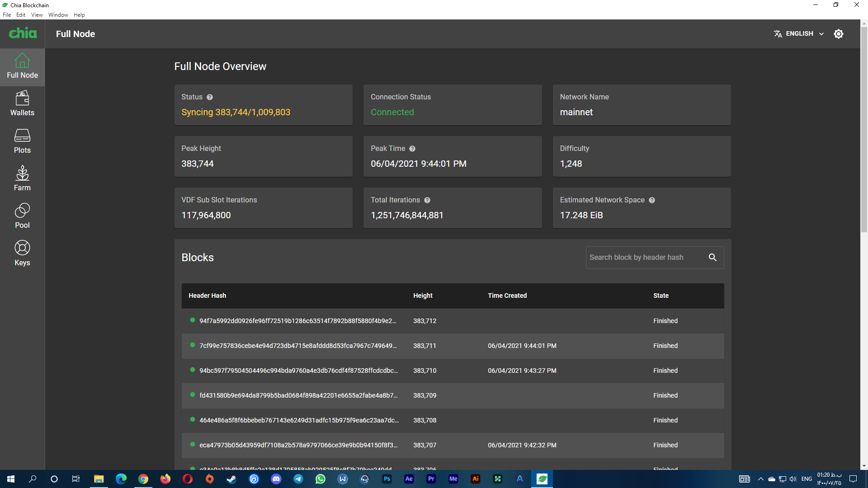
Task: Click the Time Created column header
Action: click(x=507, y=296)
